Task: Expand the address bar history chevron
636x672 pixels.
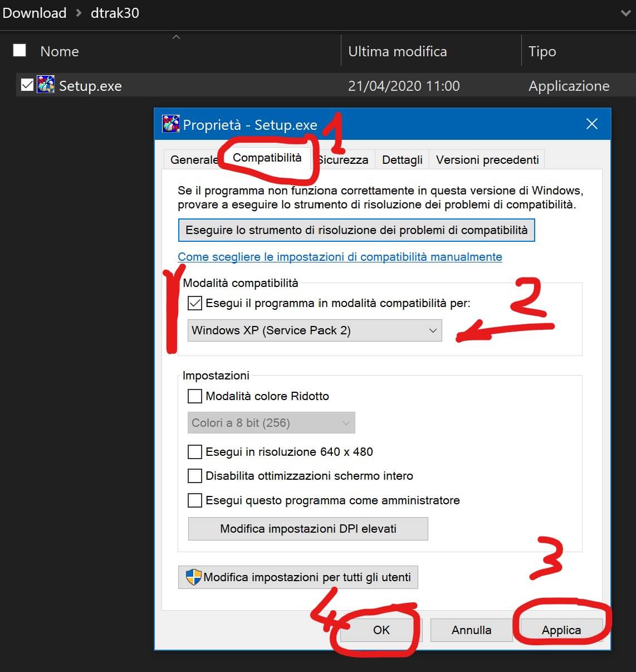Action: (626, 13)
